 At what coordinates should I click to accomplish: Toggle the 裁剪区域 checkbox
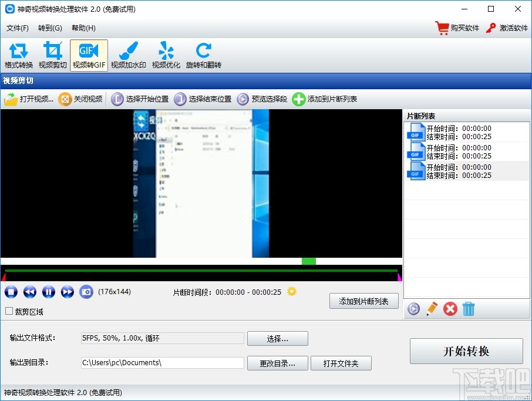(x=9, y=311)
